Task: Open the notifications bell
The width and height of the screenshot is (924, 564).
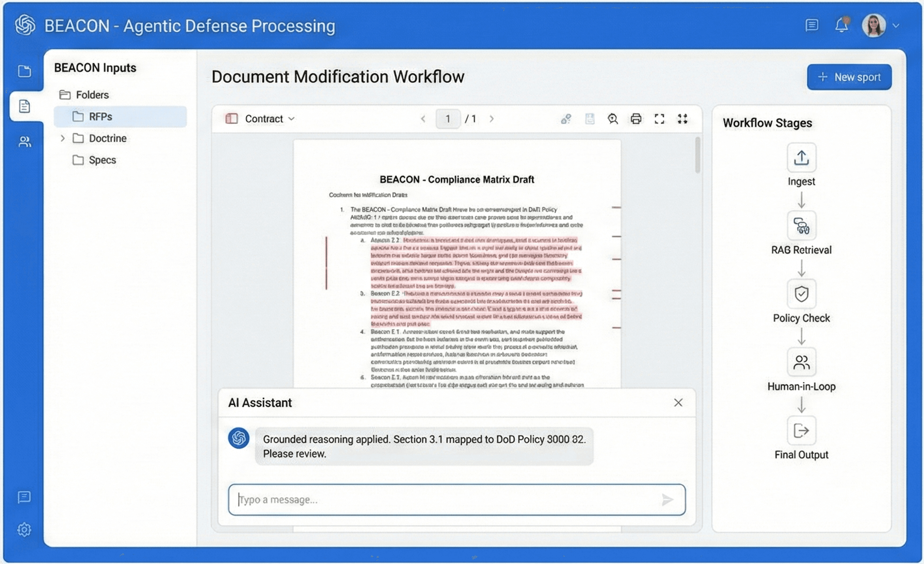Action: click(x=842, y=25)
